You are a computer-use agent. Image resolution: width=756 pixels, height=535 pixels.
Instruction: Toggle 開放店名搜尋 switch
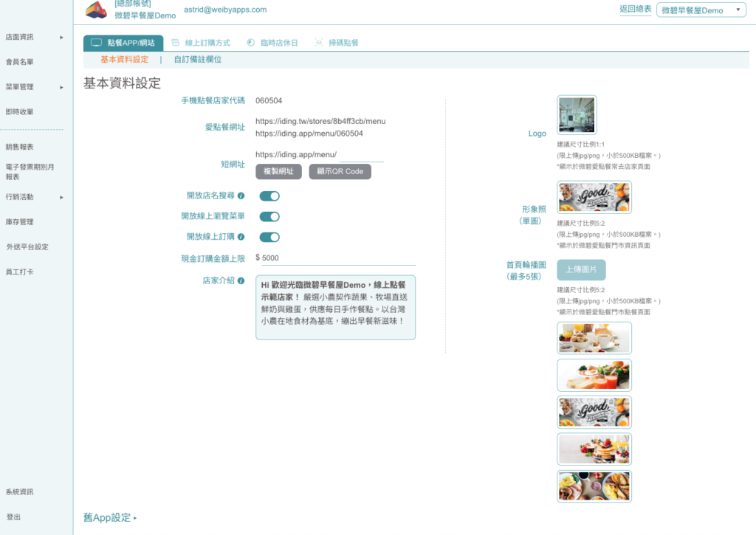269,196
